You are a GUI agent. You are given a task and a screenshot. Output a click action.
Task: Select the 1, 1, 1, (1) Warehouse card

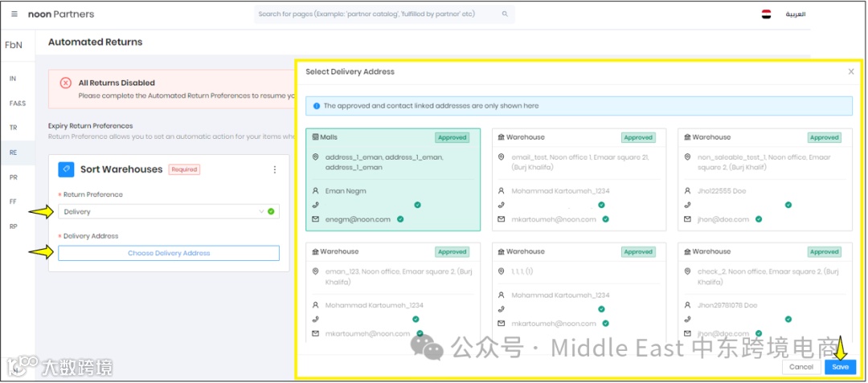click(x=579, y=294)
